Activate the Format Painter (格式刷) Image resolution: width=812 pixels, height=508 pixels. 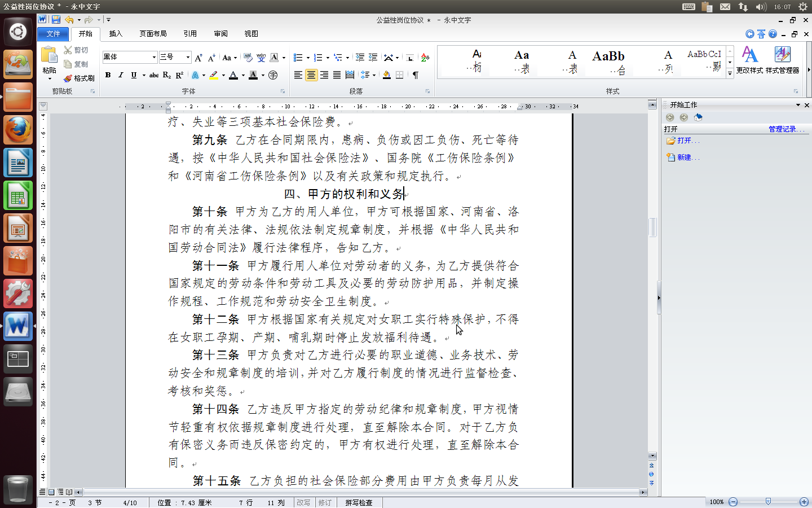coord(79,78)
